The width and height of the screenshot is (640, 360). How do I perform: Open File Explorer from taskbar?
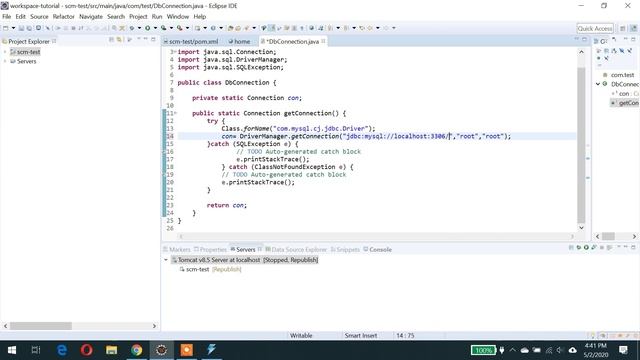tap(111, 350)
